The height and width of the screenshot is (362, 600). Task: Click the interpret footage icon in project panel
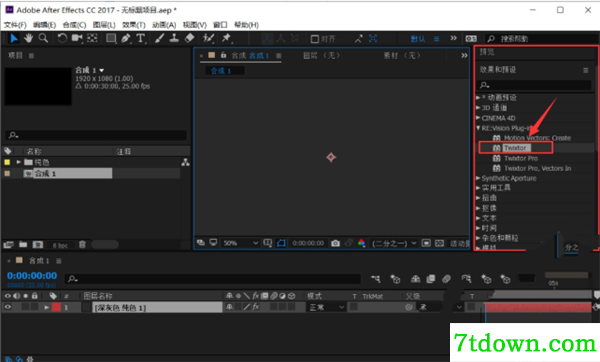coord(8,245)
